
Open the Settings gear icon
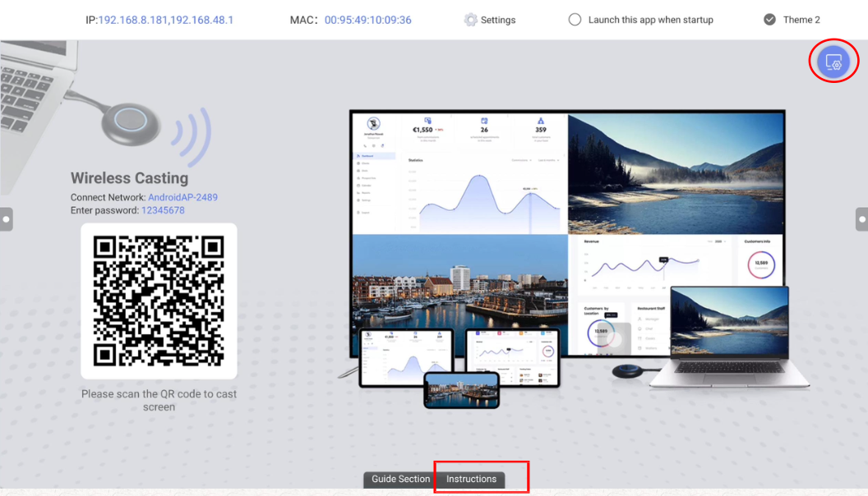point(470,20)
